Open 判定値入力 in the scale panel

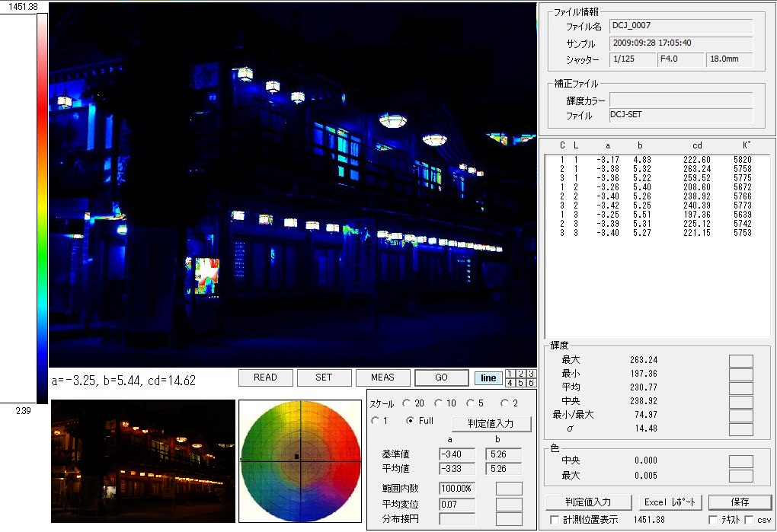[491, 423]
